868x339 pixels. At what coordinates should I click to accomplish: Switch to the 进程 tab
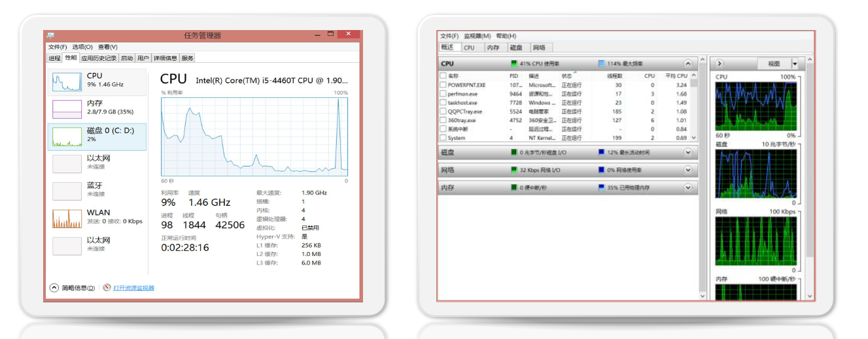tap(54, 58)
